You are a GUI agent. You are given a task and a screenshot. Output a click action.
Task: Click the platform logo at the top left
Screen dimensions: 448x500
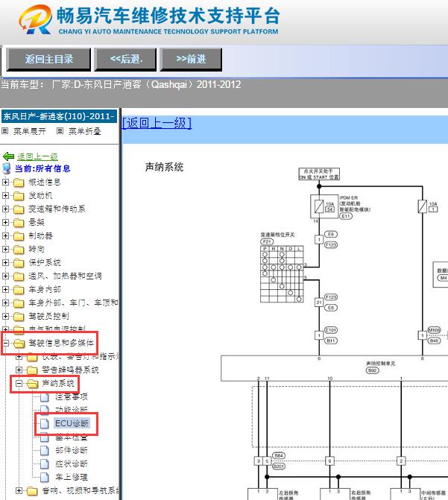36,19
